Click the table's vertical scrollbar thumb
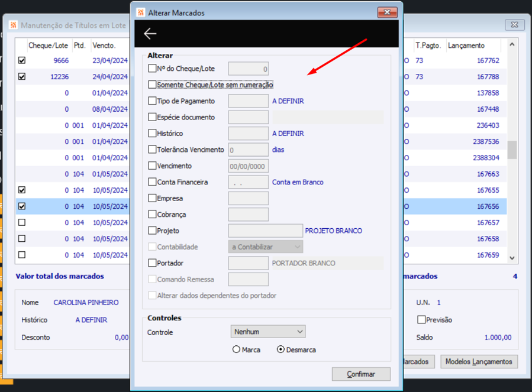532x392 pixels. [512, 150]
